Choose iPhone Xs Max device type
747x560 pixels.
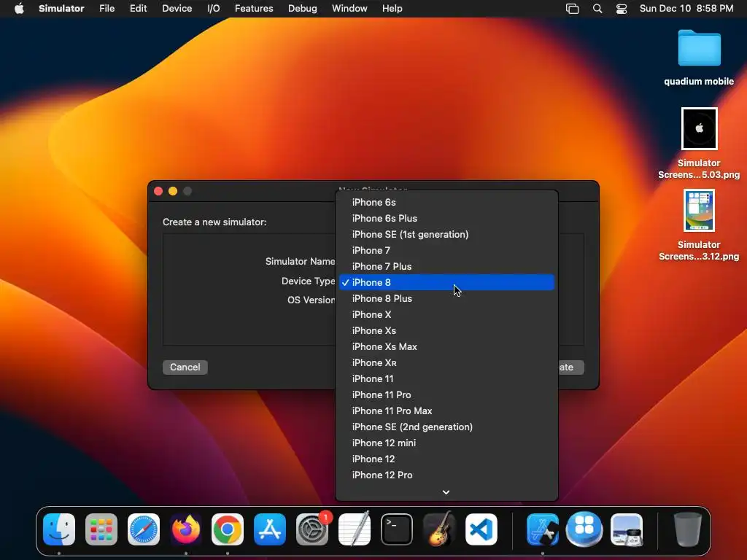pyautogui.click(x=446, y=346)
